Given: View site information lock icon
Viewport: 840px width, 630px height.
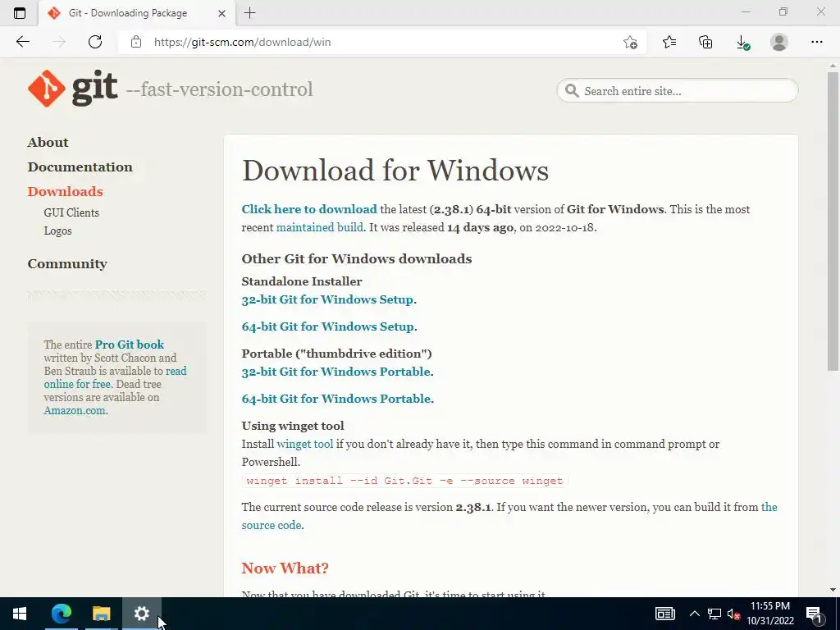Looking at the screenshot, I should pyautogui.click(x=136, y=42).
